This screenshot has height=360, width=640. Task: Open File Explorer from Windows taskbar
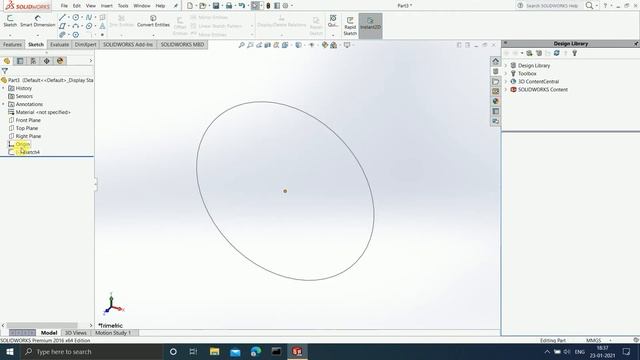[x=214, y=351]
